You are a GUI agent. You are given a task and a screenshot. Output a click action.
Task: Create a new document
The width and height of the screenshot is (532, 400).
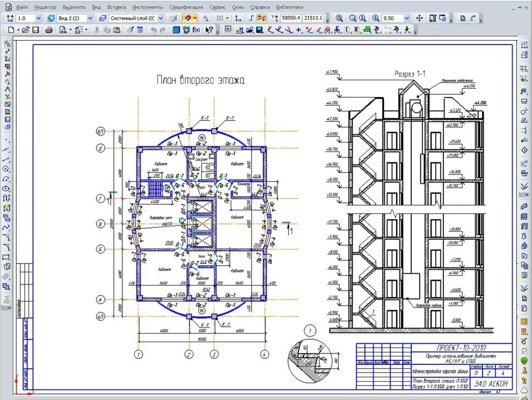click(10, 30)
